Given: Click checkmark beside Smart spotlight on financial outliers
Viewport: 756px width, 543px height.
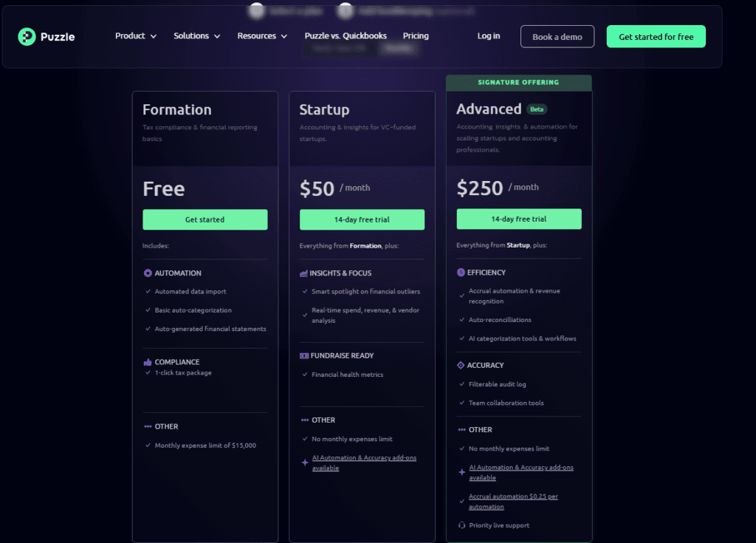Looking at the screenshot, I should pyautogui.click(x=305, y=292).
